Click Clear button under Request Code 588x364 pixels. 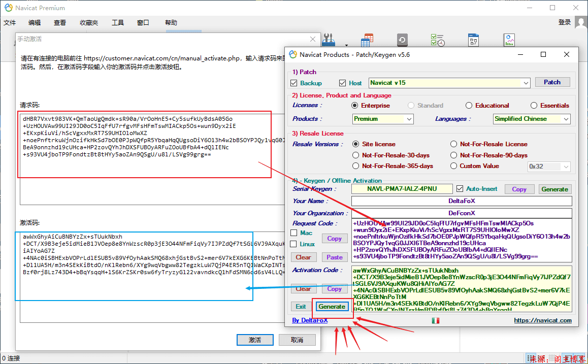303,257
